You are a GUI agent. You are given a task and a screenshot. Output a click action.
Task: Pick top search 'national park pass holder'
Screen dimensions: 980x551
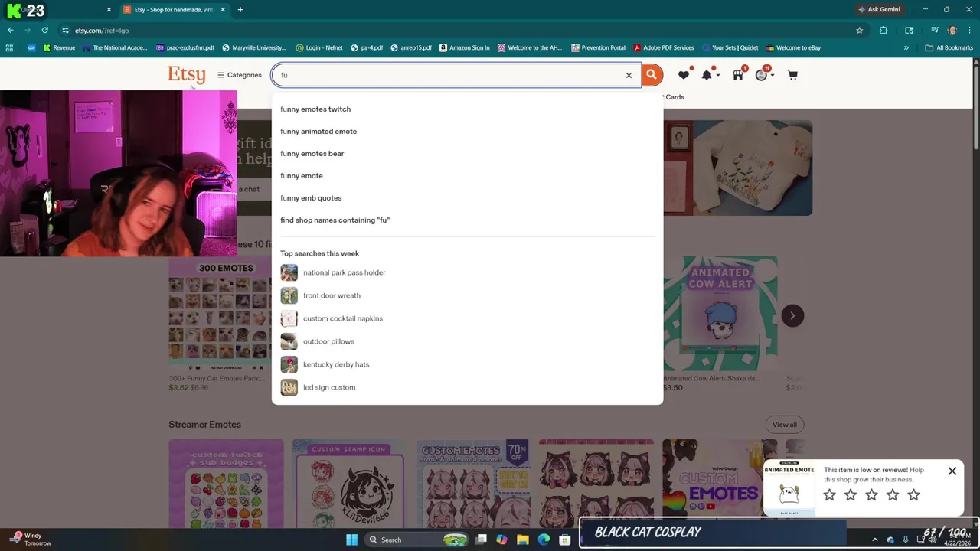pyautogui.click(x=345, y=272)
